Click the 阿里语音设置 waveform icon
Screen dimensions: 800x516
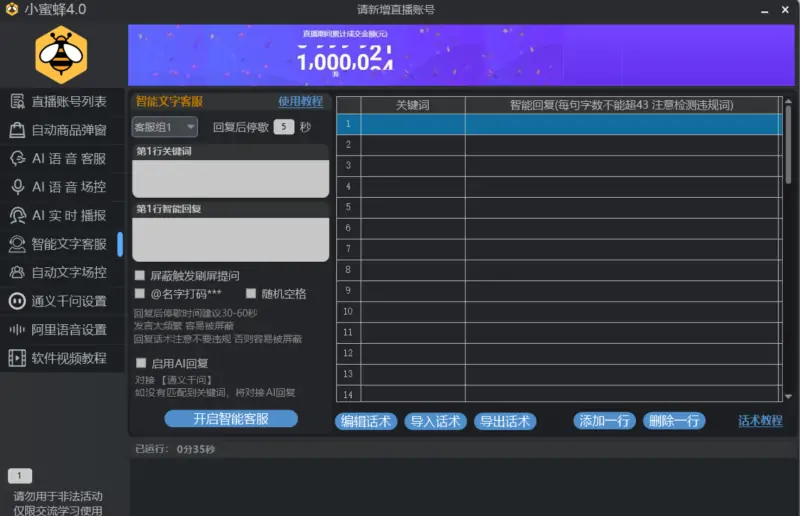pos(16,329)
